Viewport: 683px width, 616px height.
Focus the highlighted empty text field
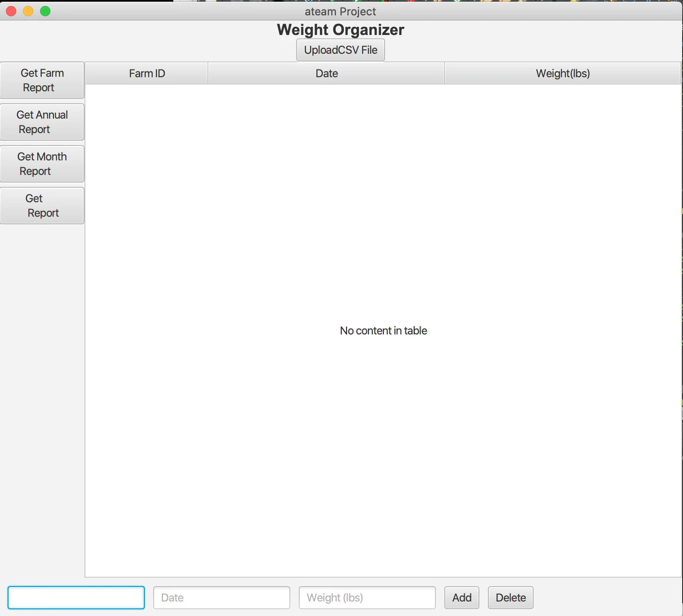click(76, 597)
